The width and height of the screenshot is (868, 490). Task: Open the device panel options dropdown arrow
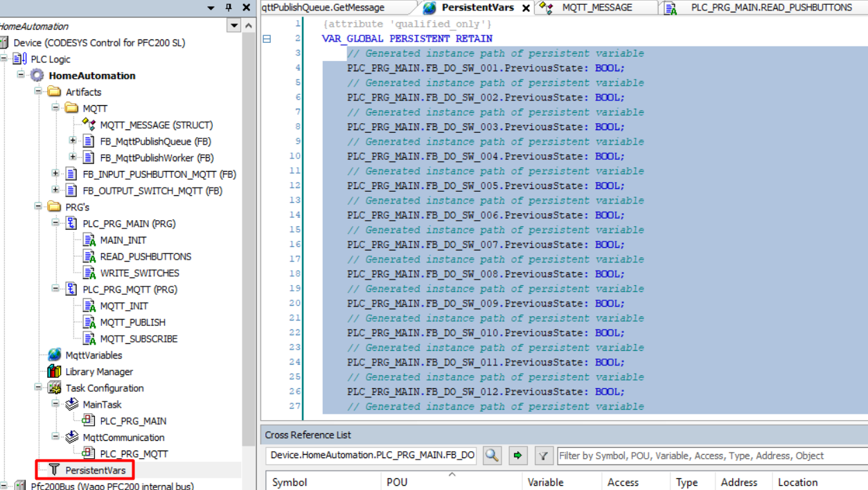[211, 8]
